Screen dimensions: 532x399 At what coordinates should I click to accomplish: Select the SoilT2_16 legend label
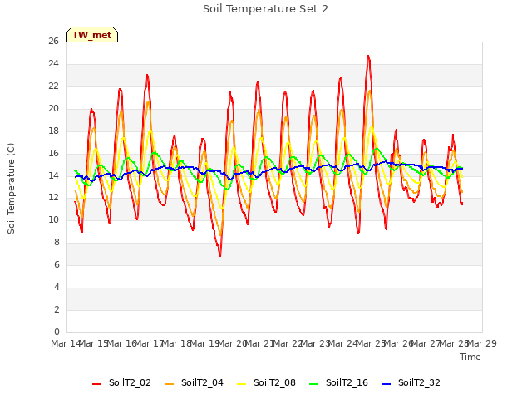tap(347, 382)
